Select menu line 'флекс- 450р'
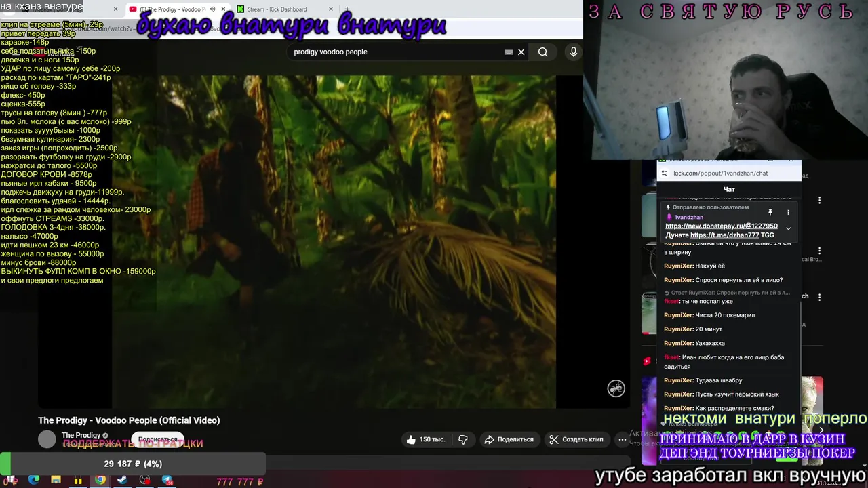Image resolution: width=868 pixels, height=488 pixels. click(23, 95)
